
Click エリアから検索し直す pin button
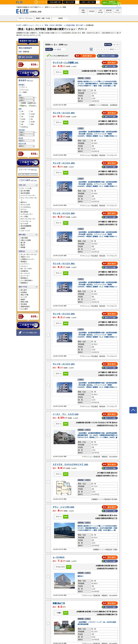tap(28, 333)
